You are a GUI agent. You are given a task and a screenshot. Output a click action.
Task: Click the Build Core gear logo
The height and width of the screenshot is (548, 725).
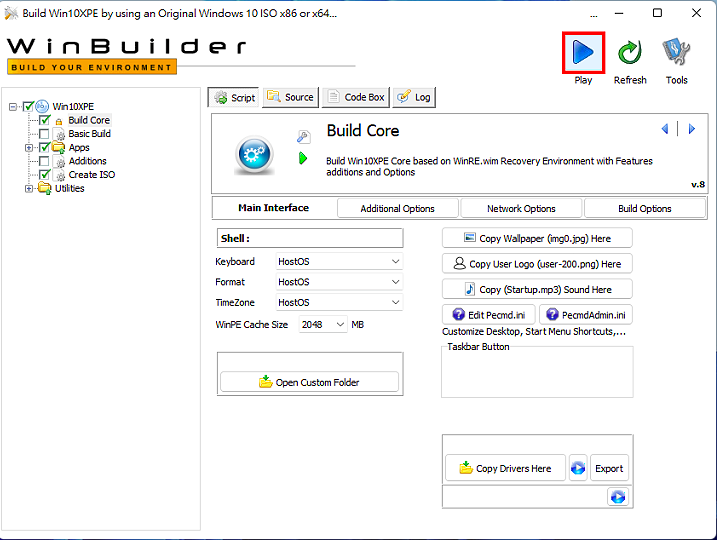coord(254,154)
